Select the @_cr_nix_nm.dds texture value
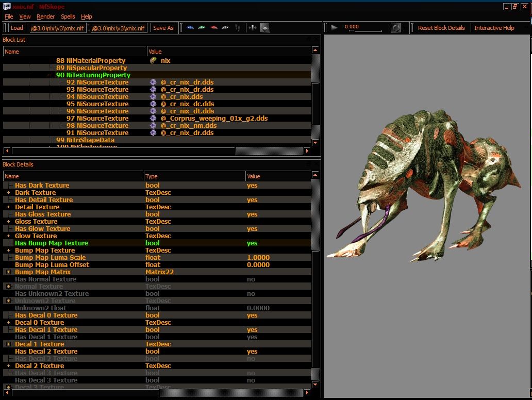 pyautogui.click(x=189, y=126)
